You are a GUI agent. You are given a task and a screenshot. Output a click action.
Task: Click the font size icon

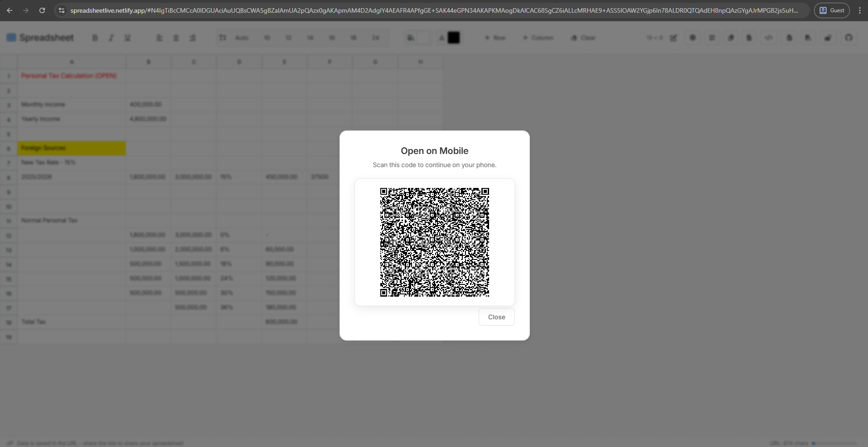[x=222, y=38]
